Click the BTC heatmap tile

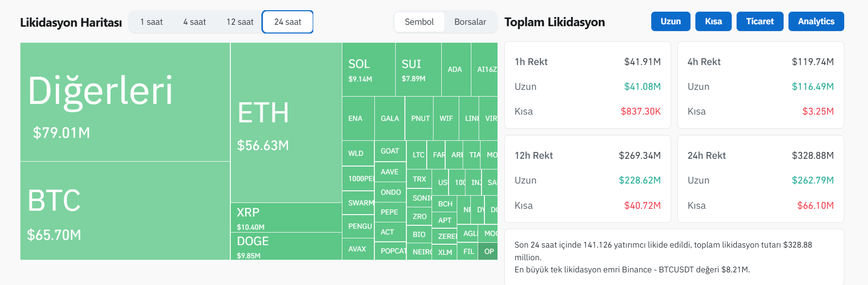click(125, 211)
